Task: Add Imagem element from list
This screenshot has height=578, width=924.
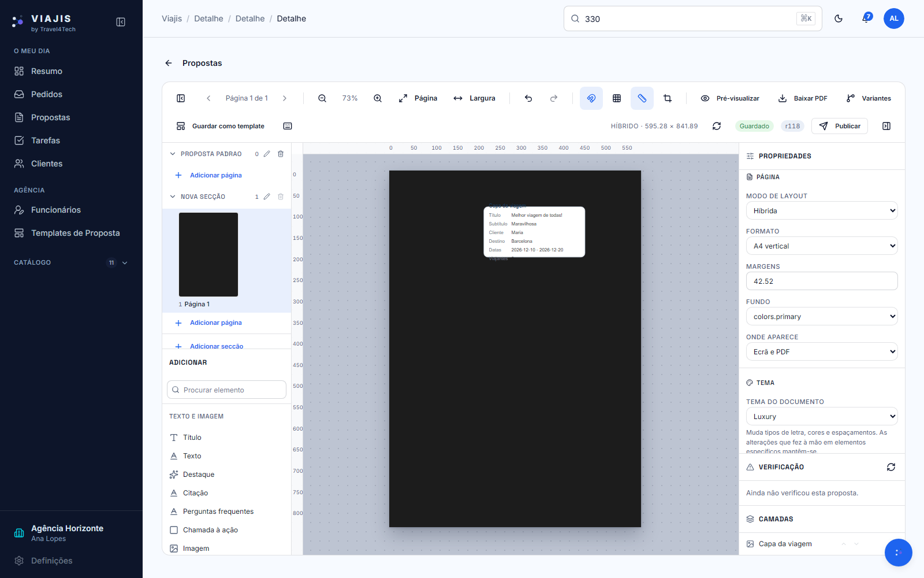Action: [226, 549]
